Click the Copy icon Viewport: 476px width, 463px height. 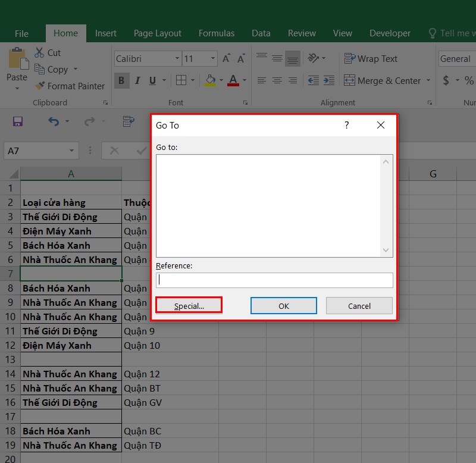coord(39,69)
